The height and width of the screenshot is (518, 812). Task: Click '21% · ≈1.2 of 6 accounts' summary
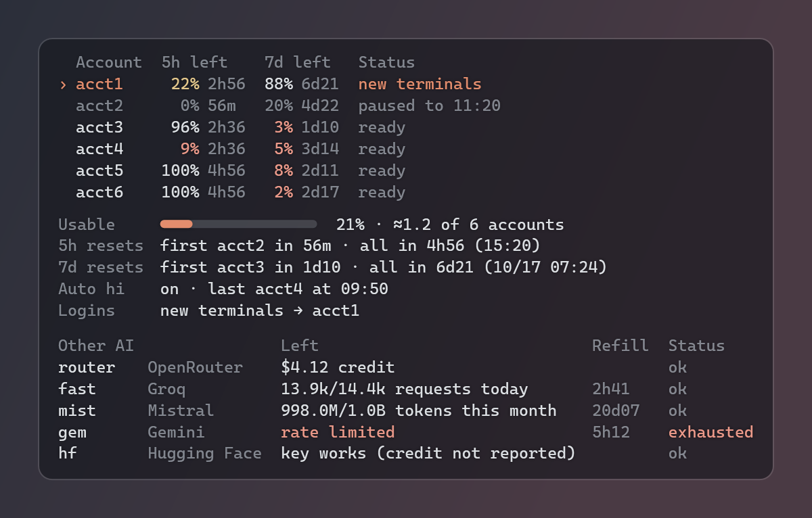coord(450,225)
